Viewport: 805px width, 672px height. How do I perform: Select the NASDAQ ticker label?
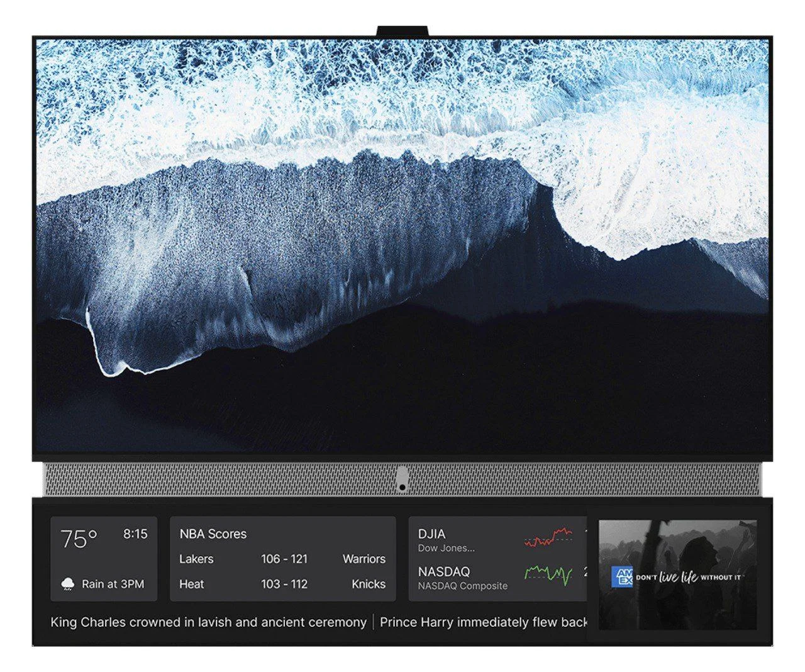(444, 572)
